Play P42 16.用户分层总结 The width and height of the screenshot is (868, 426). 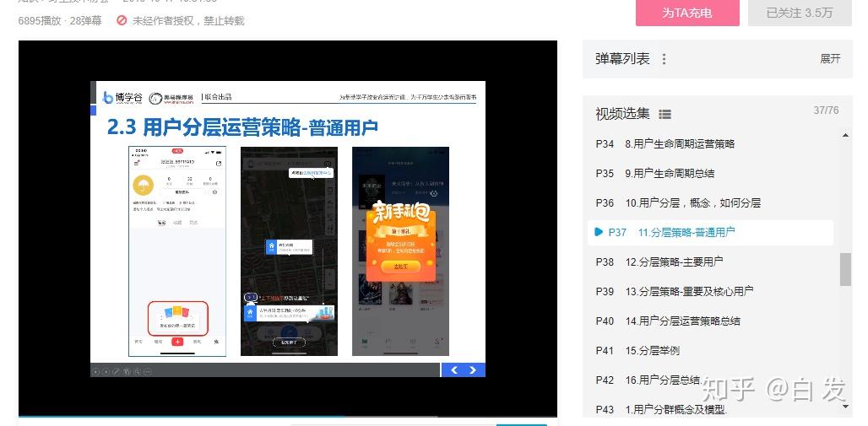tap(711, 380)
